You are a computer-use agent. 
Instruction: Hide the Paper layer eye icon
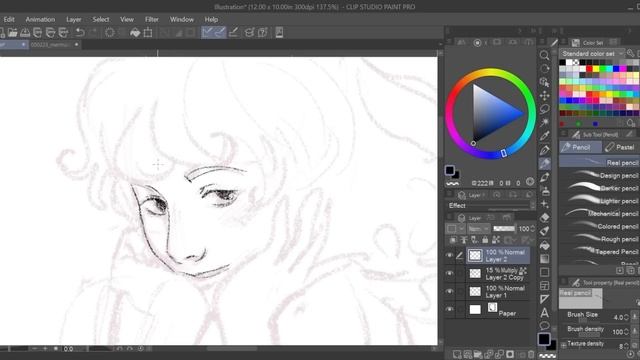pyautogui.click(x=449, y=309)
